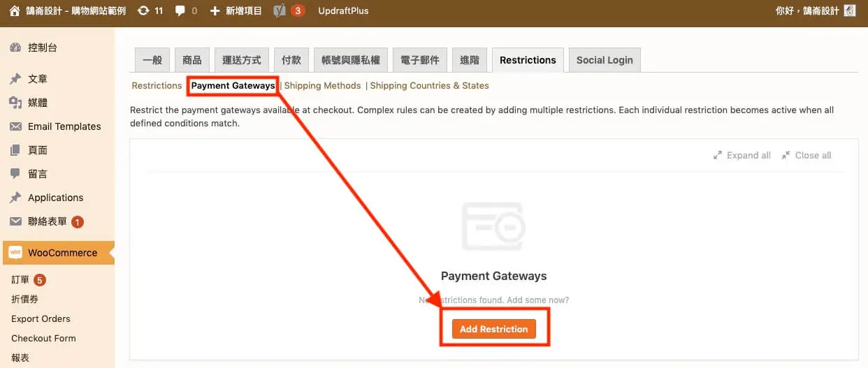868x368 pixels.
Task: Open the 進階 tab
Action: click(470, 60)
